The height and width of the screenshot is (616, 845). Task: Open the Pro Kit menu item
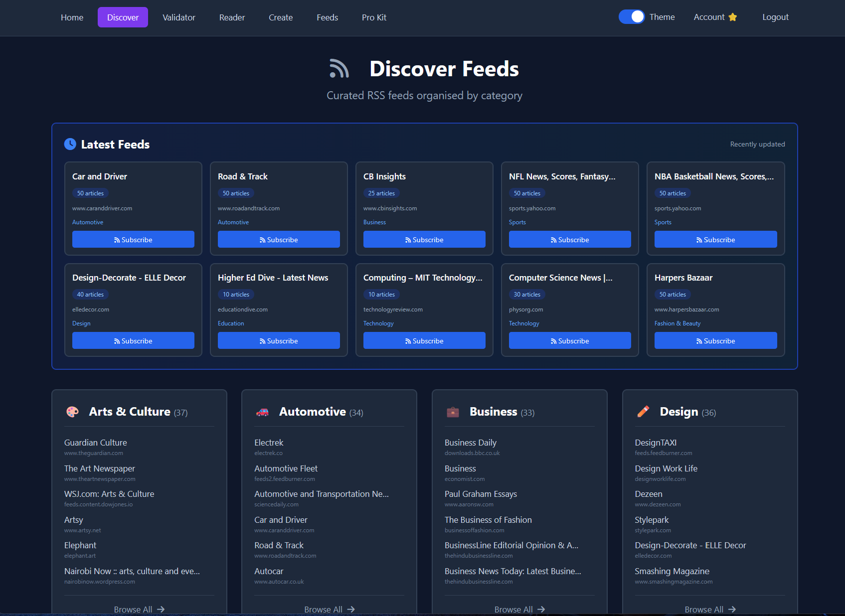click(374, 17)
